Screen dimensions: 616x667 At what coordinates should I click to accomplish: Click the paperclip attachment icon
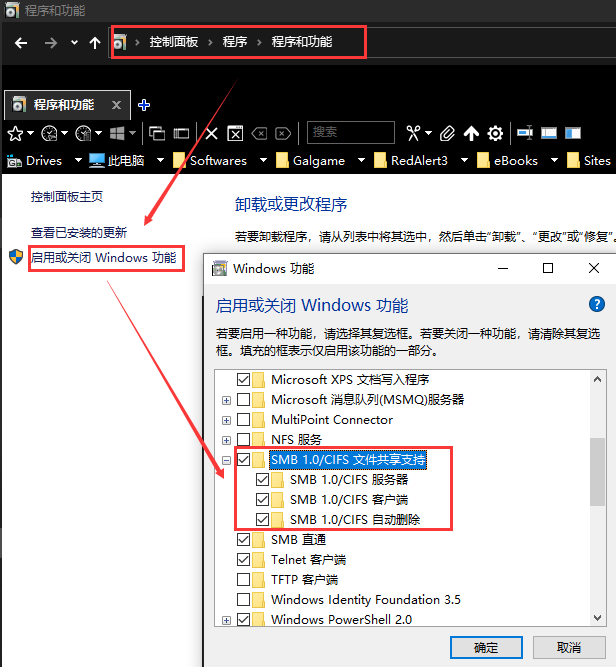tap(447, 134)
